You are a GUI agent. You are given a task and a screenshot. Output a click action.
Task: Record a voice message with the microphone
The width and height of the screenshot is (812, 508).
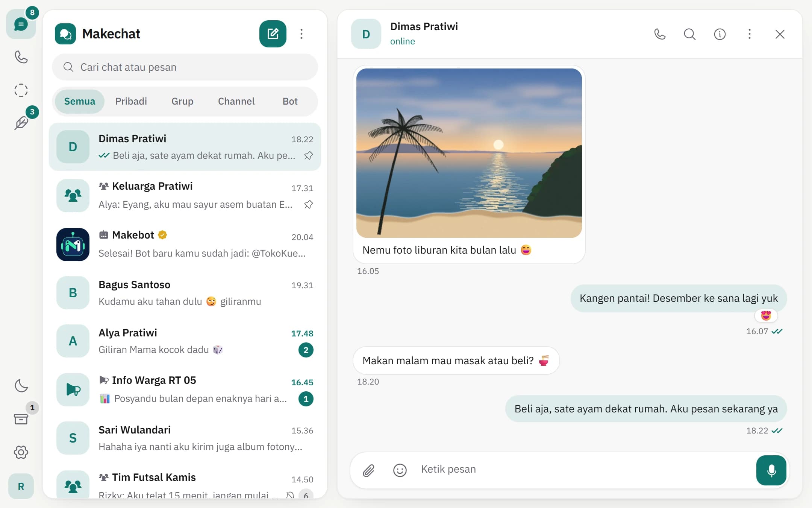(x=771, y=470)
